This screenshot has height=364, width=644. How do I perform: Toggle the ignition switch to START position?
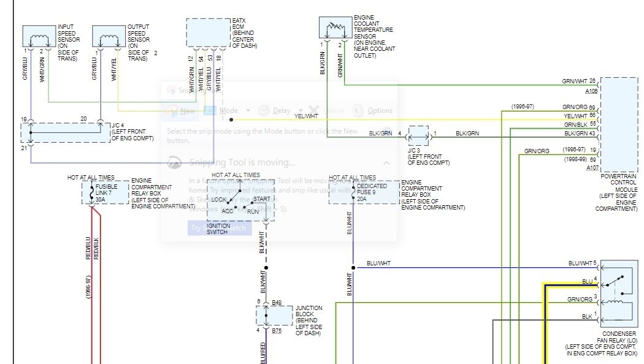pyautogui.click(x=253, y=202)
